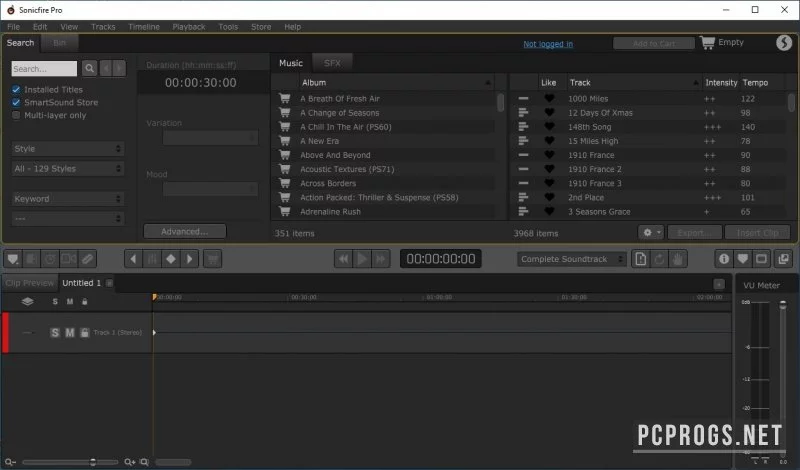Open the shopping cart icon labeled Empty

[707, 42]
